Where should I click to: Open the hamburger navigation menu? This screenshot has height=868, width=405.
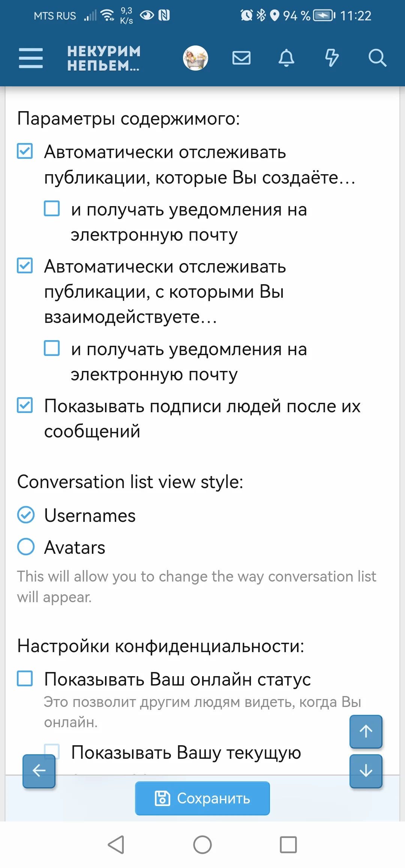31,58
